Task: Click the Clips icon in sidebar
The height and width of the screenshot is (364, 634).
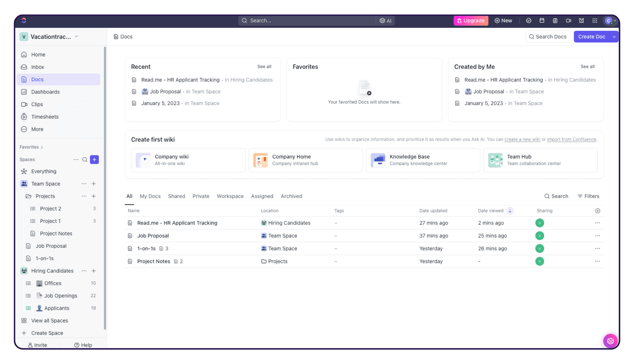Action: pyautogui.click(x=24, y=105)
